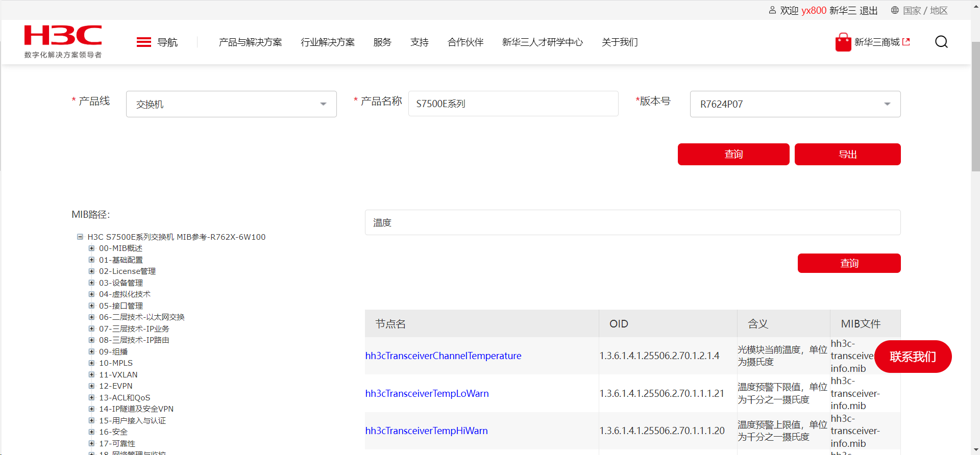980x455 pixels.
Task: Expand the 17-可靠性 tree node
Action: point(91,443)
